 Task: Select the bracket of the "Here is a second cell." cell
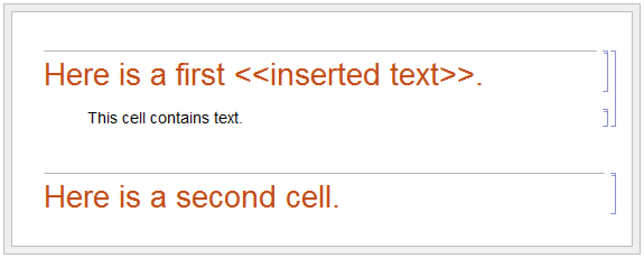[x=614, y=193]
